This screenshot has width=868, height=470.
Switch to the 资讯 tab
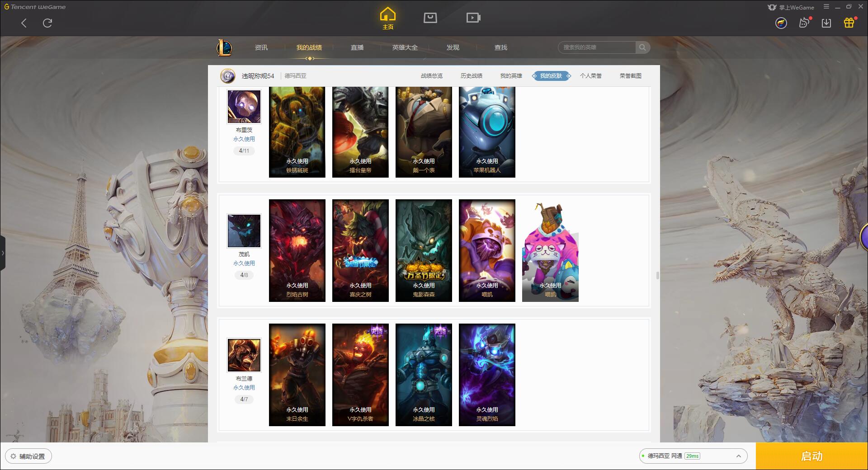click(x=261, y=47)
